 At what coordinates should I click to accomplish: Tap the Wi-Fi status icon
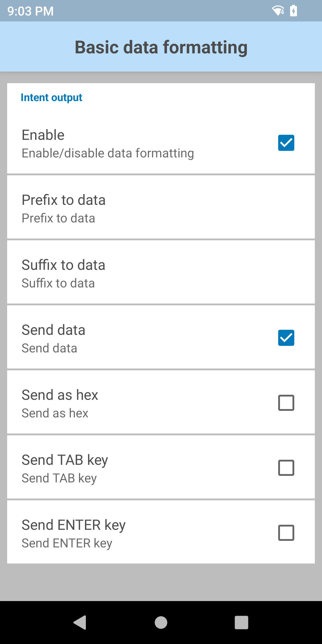coord(278,11)
